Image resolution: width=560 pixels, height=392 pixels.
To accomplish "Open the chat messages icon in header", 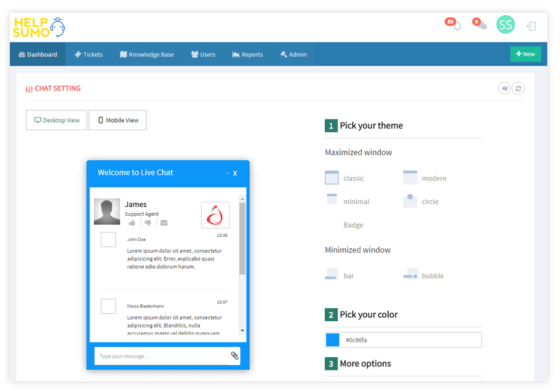I will coord(482,26).
